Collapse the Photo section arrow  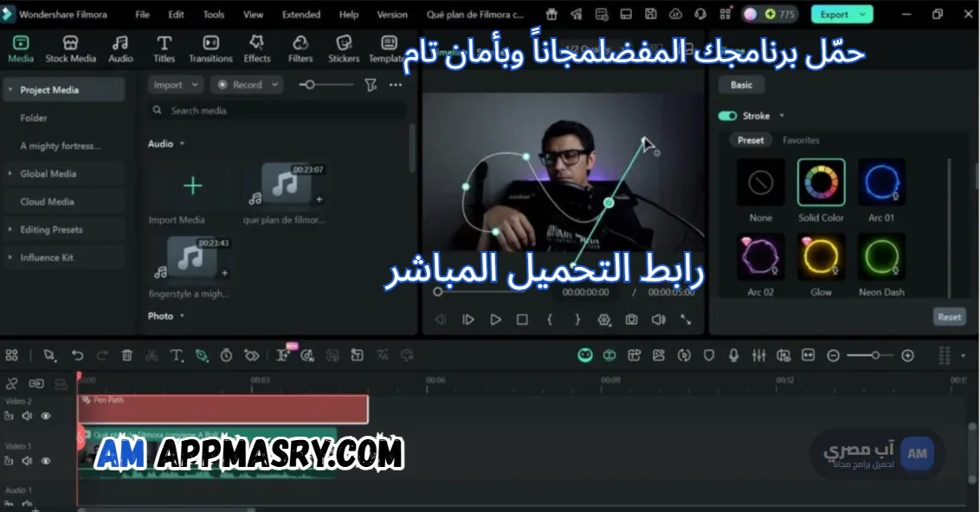point(183,315)
